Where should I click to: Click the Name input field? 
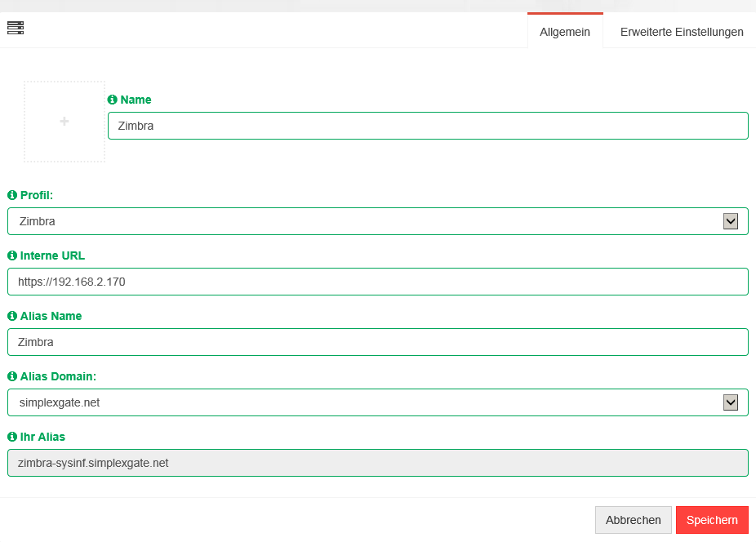428,126
